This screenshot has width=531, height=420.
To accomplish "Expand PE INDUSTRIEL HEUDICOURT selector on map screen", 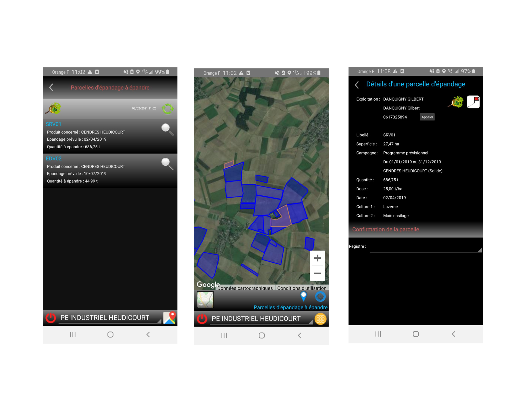I will [x=261, y=319].
